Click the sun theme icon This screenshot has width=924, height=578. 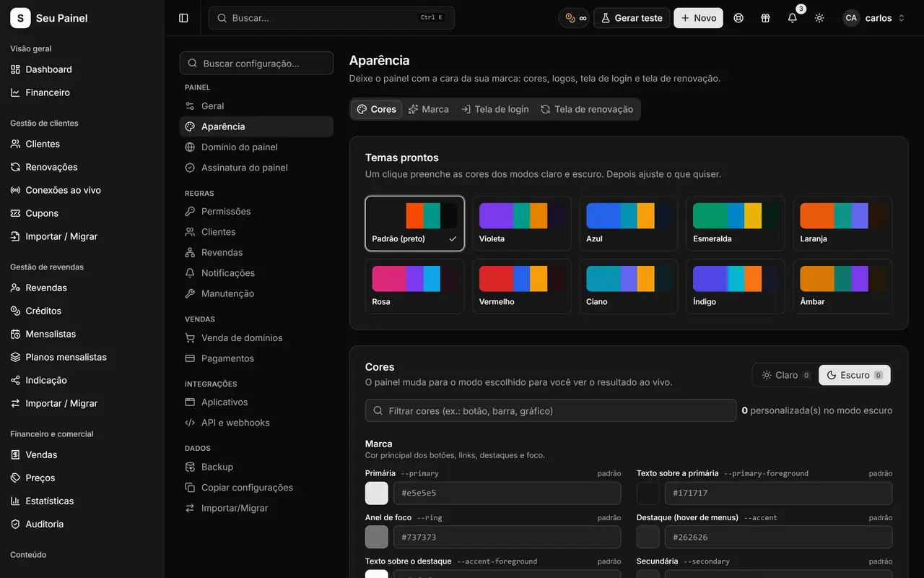(x=819, y=18)
